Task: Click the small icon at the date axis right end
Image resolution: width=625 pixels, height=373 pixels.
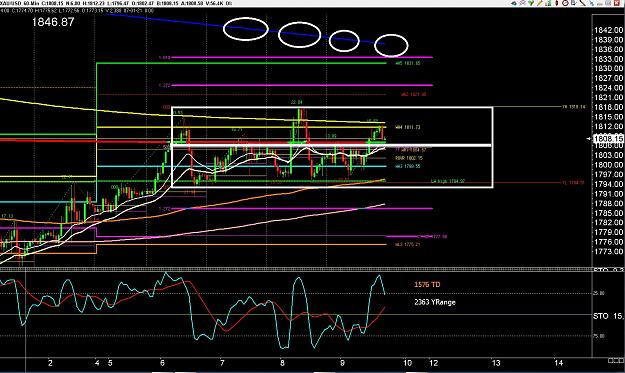Action: pos(616,361)
